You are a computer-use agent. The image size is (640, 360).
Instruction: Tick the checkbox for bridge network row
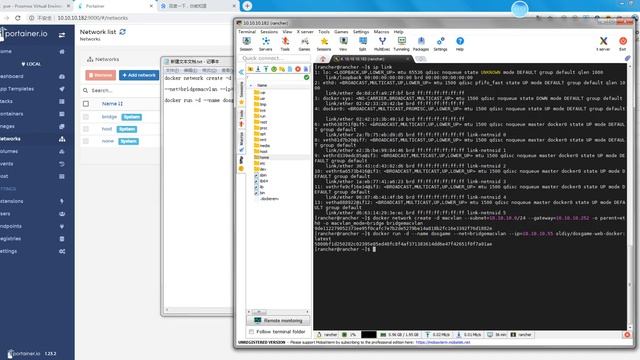pos(86,117)
